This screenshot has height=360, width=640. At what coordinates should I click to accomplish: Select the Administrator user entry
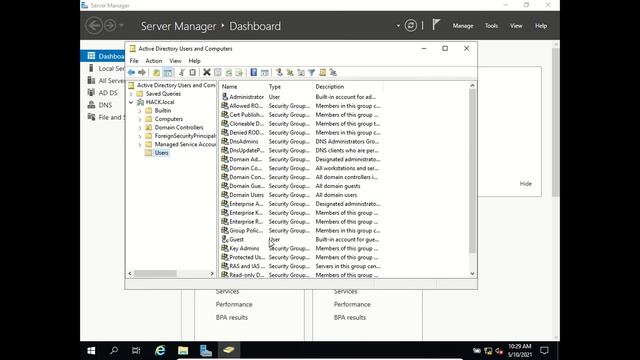coord(247,97)
